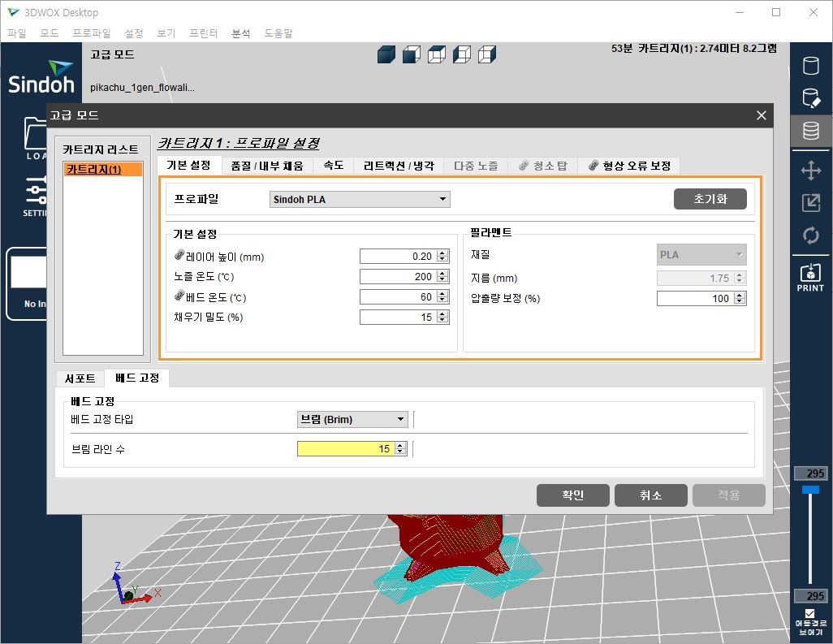This screenshot has height=644, width=833.
Task: Open the disabled 재질 PLA dropdown
Action: [x=701, y=254]
